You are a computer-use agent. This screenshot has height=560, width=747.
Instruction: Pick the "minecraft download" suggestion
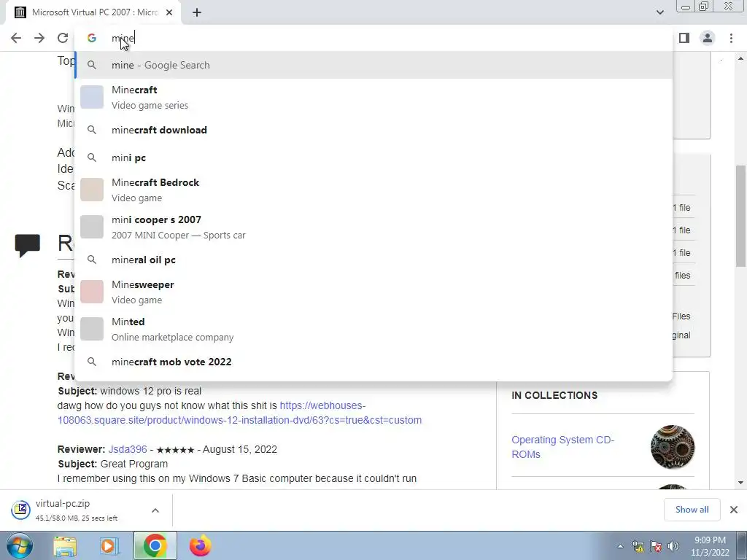[373, 130]
